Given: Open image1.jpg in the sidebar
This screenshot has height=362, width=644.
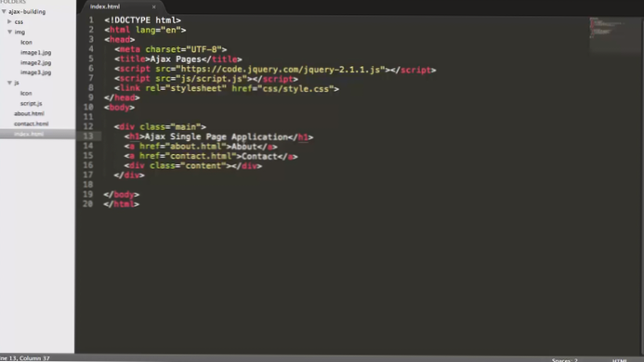Looking at the screenshot, I should pos(35,53).
